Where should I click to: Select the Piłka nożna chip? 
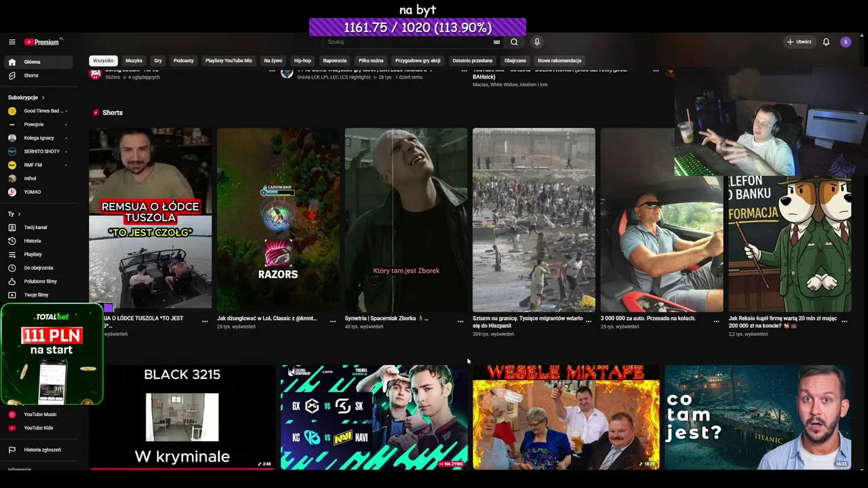coord(371,60)
